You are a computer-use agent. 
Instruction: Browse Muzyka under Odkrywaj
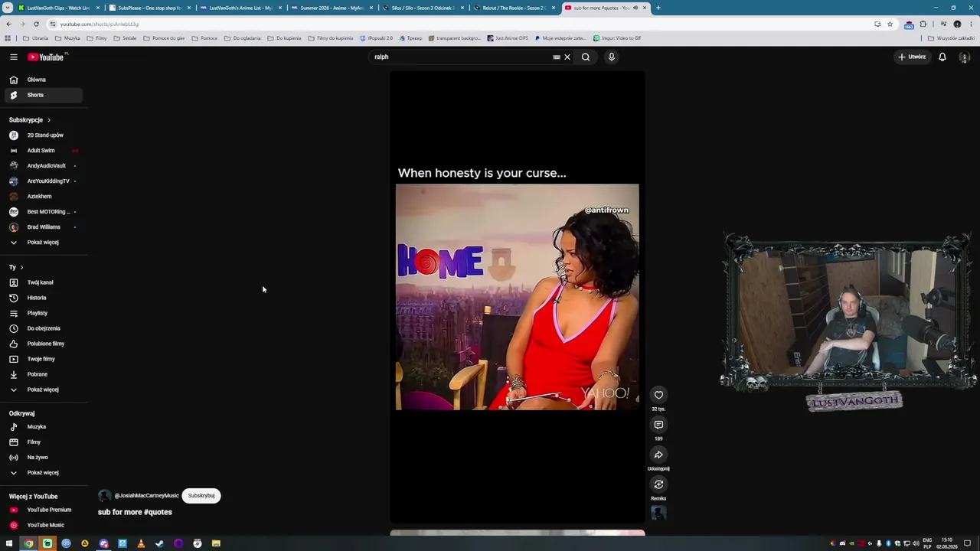(x=42, y=427)
